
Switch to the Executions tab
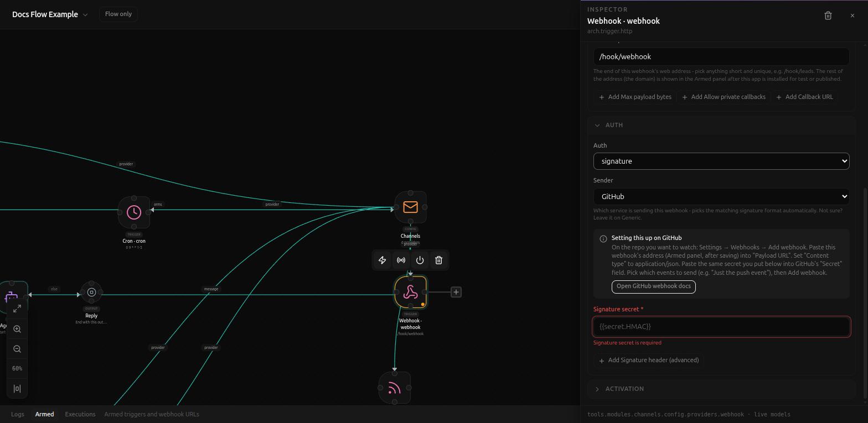point(80,414)
